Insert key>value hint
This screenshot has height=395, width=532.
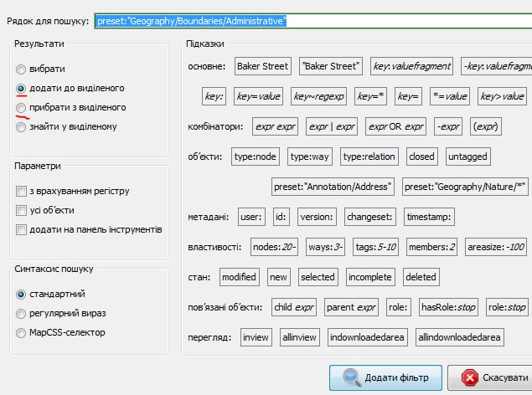[x=502, y=96]
